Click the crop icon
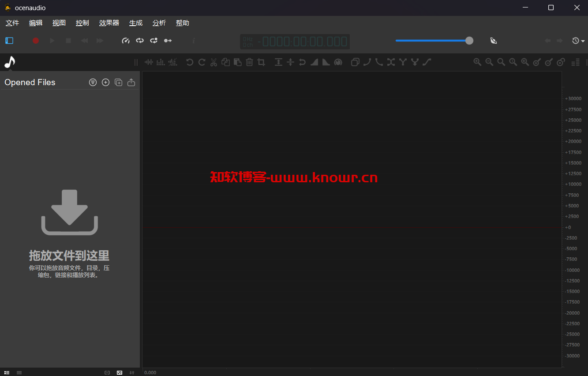Viewport: 588px width, 376px height. click(x=261, y=62)
